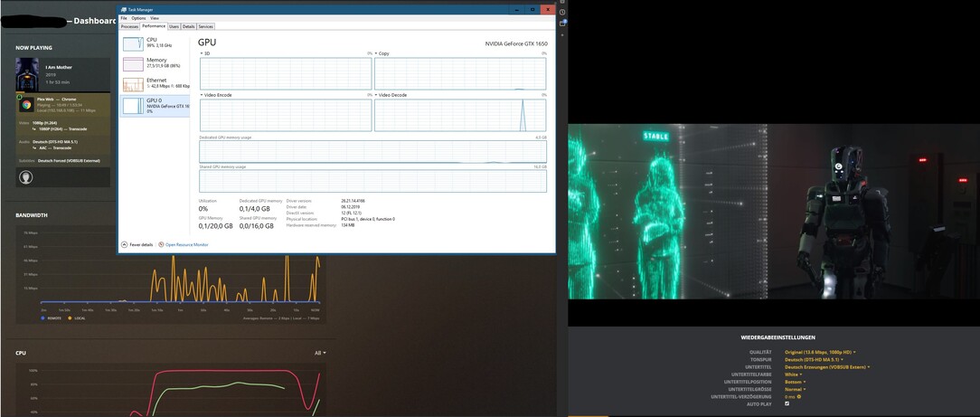Click the subtitle delay settings gear icon
This screenshot has height=417, width=980.
tap(799, 397)
